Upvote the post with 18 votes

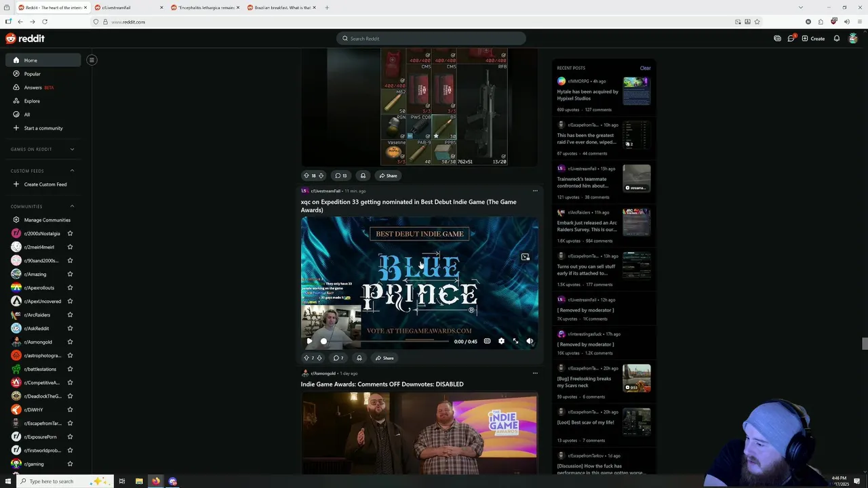306,176
